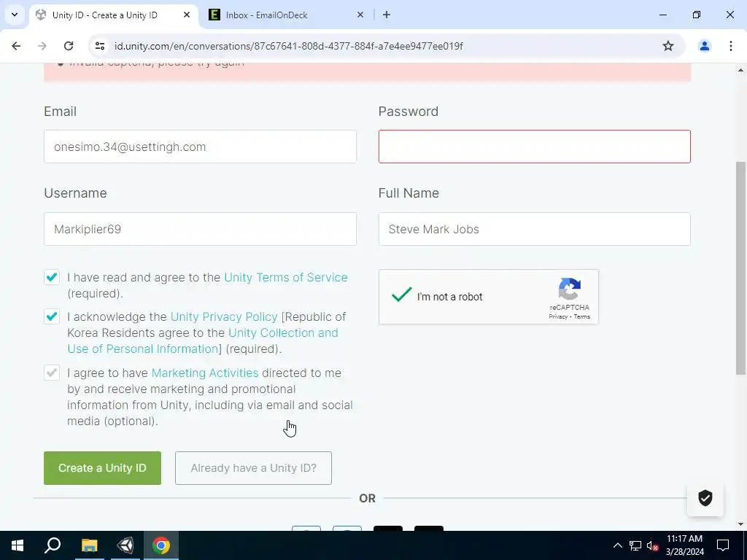Click the shield privacy badge icon
Screen dimensions: 747x560
[x=705, y=498]
